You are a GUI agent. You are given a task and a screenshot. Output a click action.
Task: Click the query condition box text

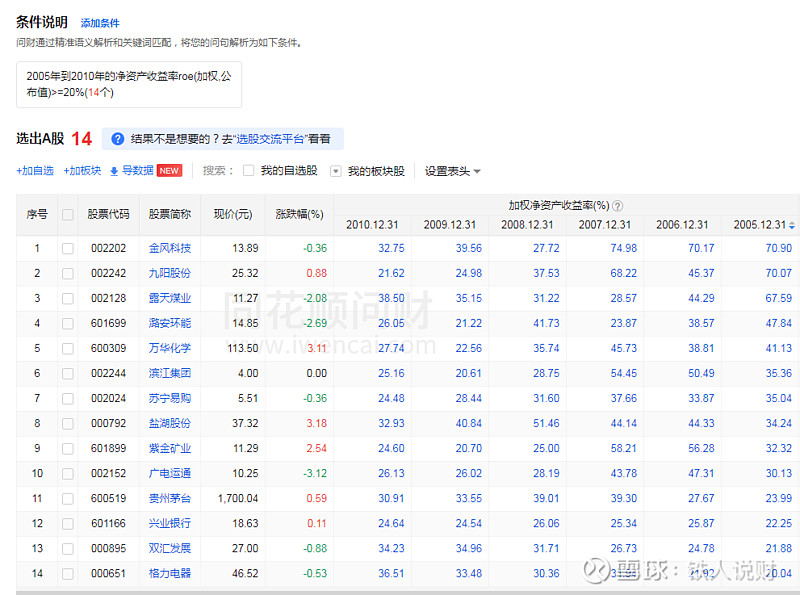(x=129, y=84)
